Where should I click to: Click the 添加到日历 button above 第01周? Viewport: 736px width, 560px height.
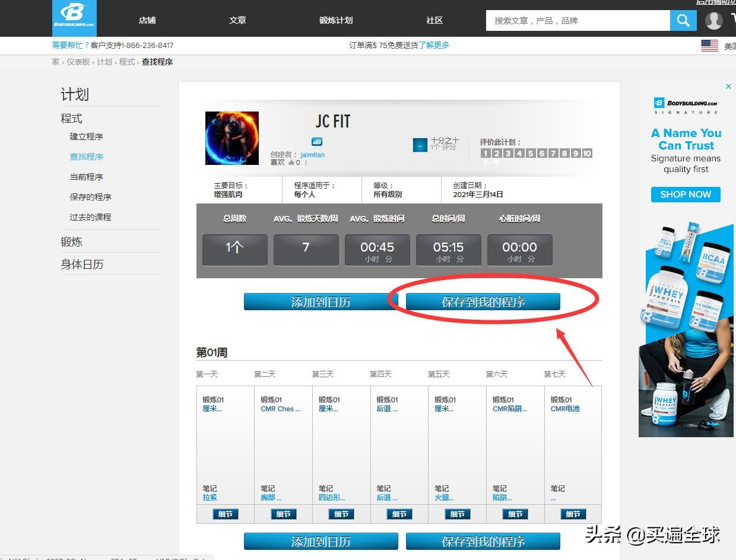[321, 301]
